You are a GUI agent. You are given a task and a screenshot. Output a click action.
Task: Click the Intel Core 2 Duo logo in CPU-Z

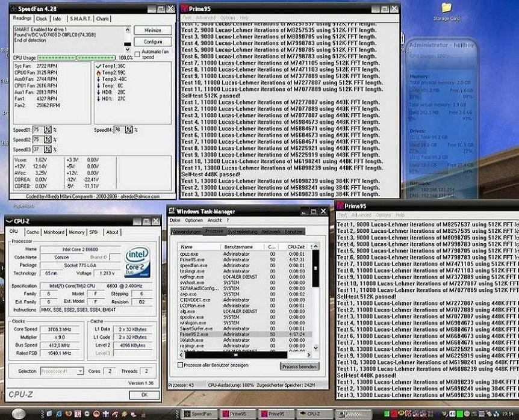pos(138,262)
